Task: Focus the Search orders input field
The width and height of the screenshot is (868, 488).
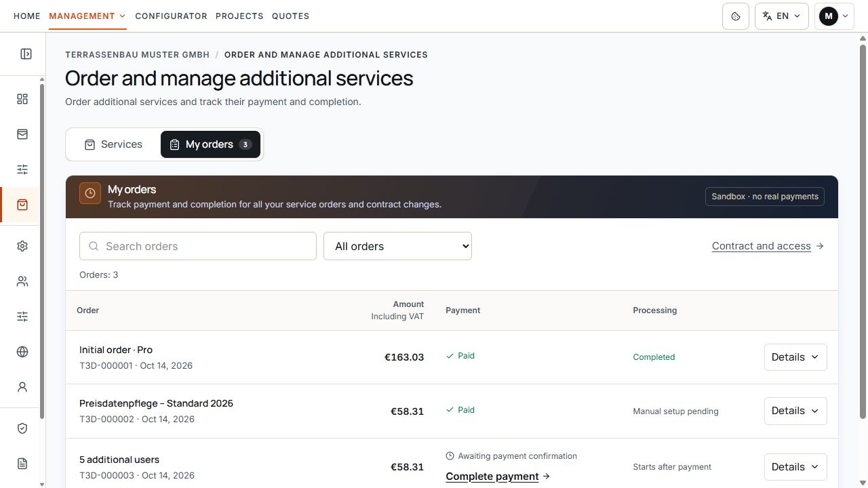Action: tap(198, 246)
